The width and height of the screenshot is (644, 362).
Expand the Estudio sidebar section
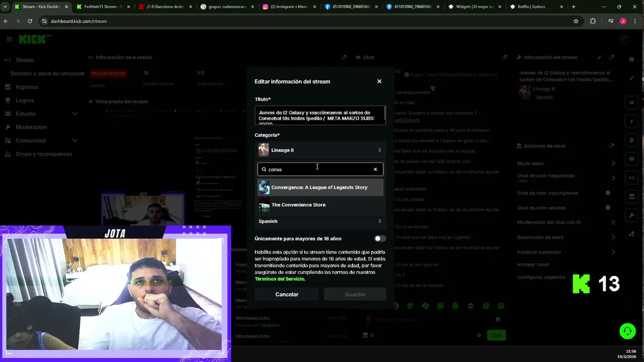point(75,114)
